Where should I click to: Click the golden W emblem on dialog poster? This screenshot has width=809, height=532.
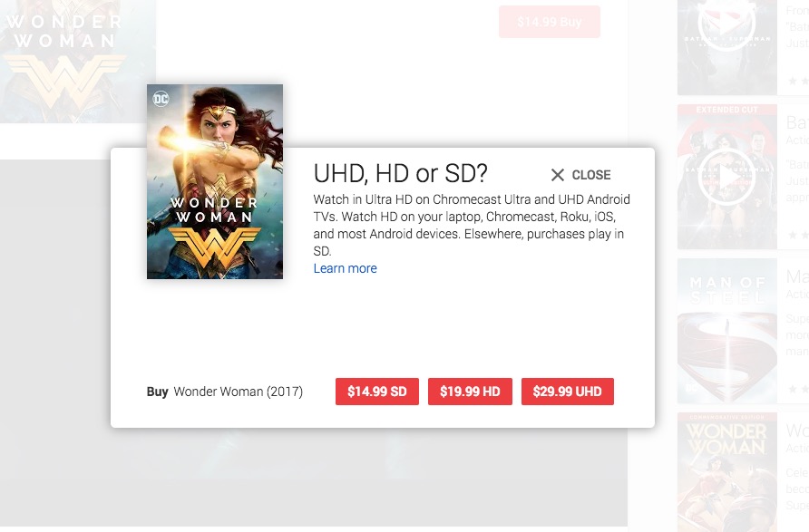click(214, 247)
